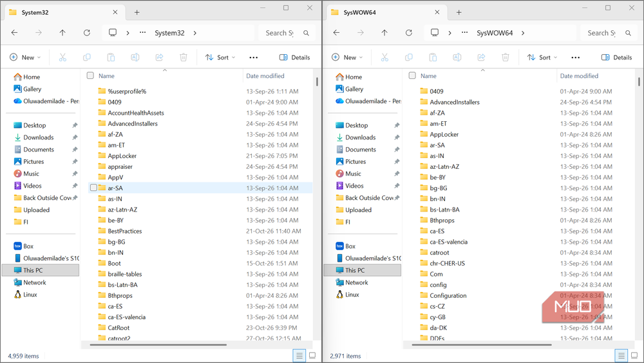Viewport: 644px width, 363px height.
Task: Close the SysWOW64 tab
Action: [437, 12]
